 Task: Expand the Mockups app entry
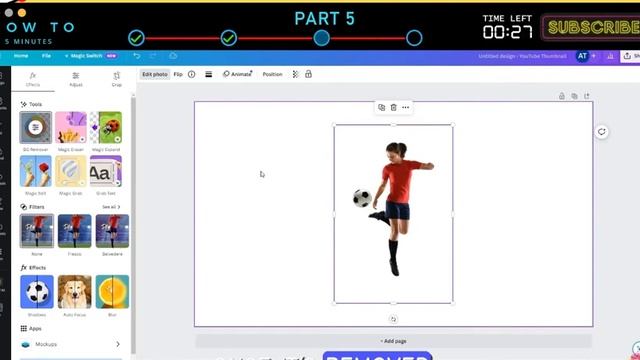pos(71,344)
